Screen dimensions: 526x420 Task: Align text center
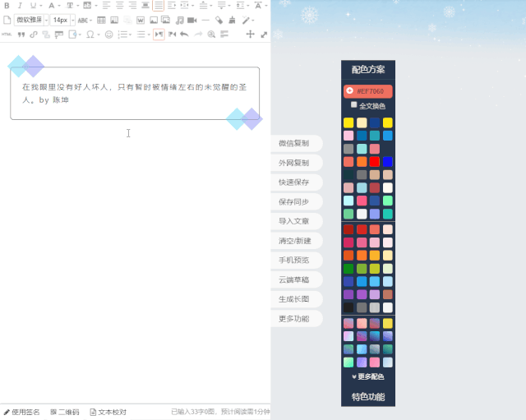coord(119,6)
